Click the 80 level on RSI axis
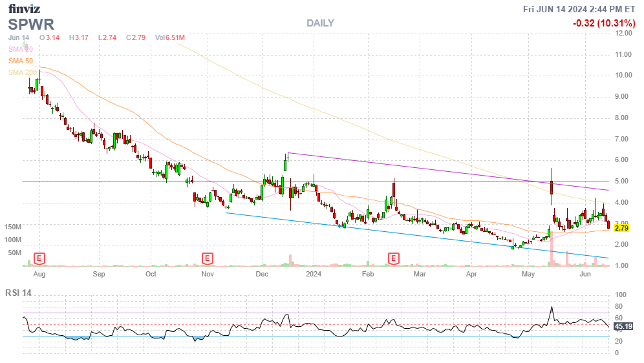This screenshot has height=363, width=644. click(x=618, y=306)
